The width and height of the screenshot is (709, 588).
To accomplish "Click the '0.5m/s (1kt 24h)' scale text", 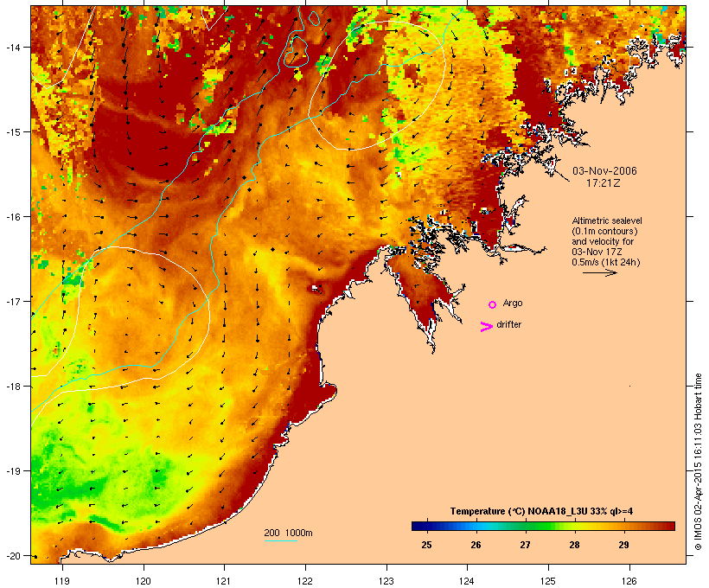I will (605, 262).
